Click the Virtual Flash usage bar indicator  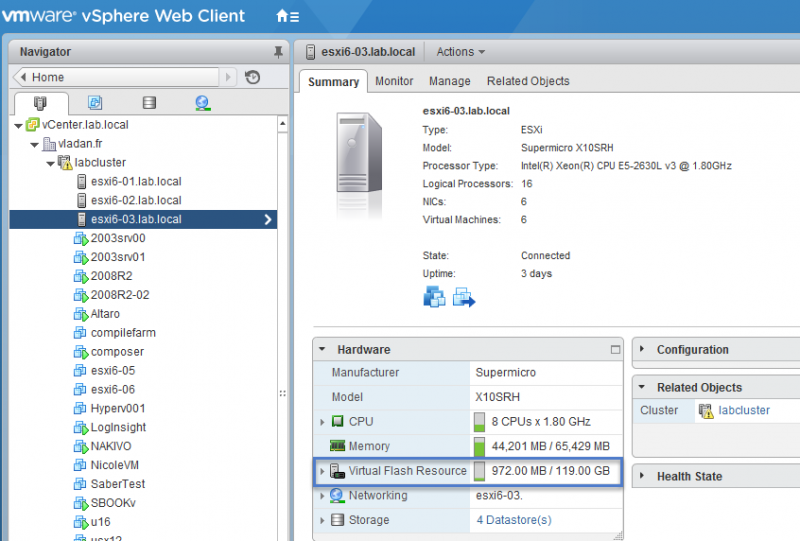pyautogui.click(x=479, y=471)
